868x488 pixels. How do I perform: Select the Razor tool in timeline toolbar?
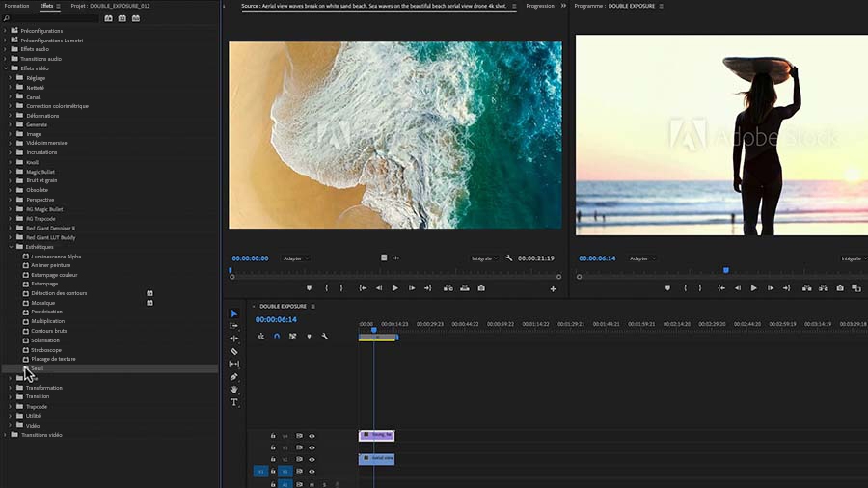(x=234, y=351)
